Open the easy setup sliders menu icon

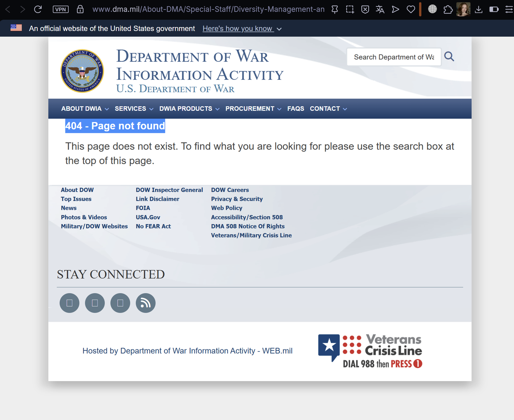tap(509, 9)
